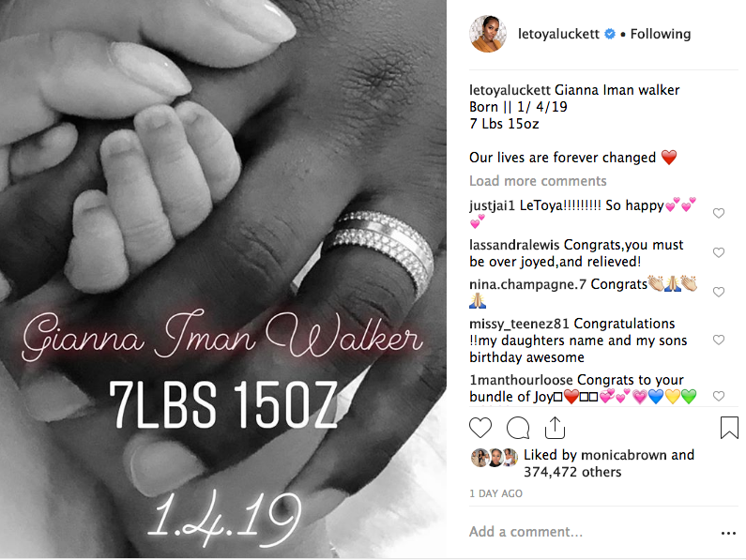The width and height of the screenshot is (746, 560).
Task: Like 1manthourloose's comment with its heart
Action: [x=719, y=396]
